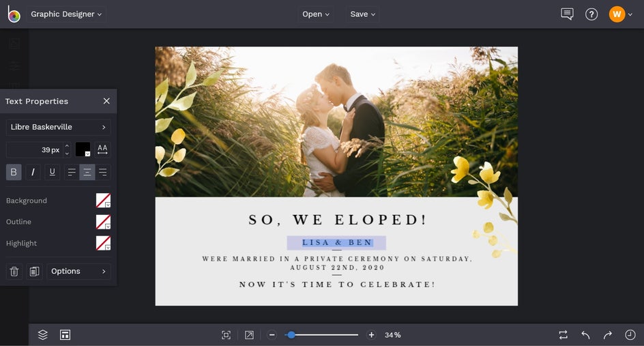
Task: Open the feedback chat icon
Action: click(x=567, y=14)
